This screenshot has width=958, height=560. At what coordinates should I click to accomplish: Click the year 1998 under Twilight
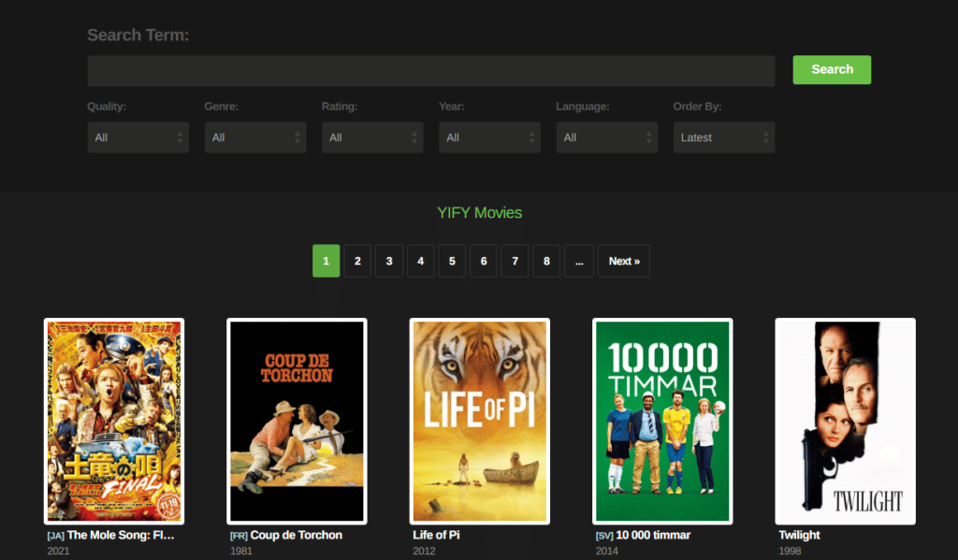pos(790,551)
